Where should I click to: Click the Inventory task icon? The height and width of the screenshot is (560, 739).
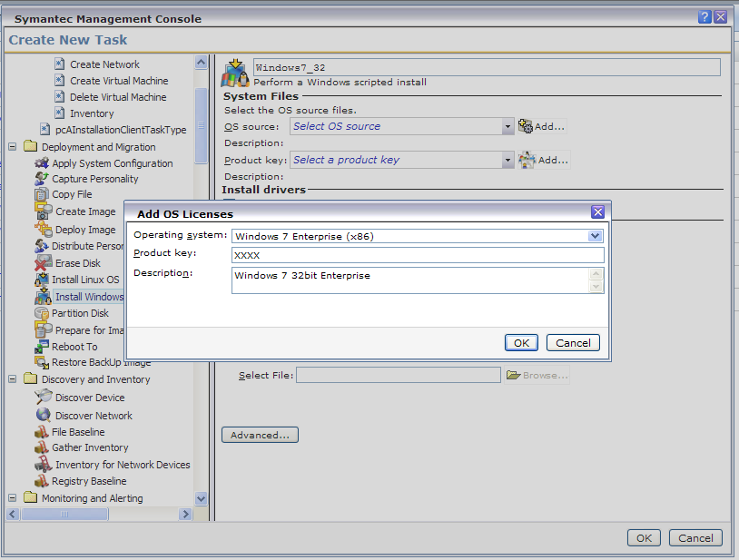(59, 113)
